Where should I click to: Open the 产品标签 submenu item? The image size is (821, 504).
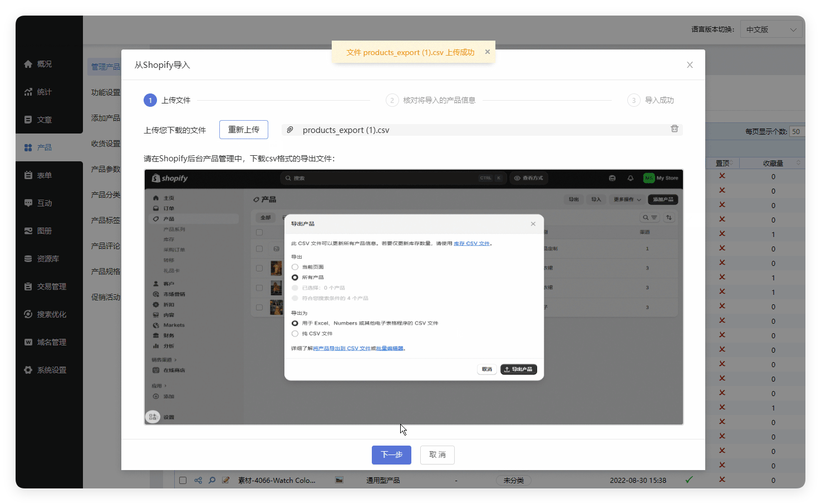(x=106, y=220)
